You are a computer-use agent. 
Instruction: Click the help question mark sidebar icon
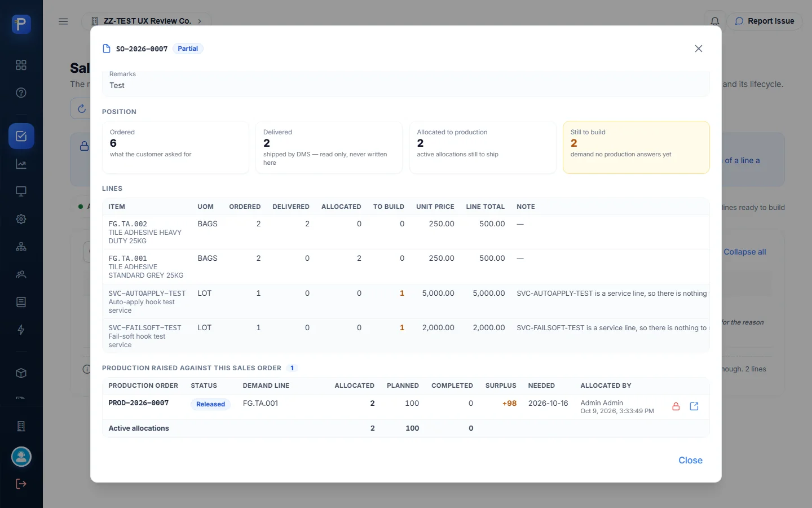click(x=21, y=93)
